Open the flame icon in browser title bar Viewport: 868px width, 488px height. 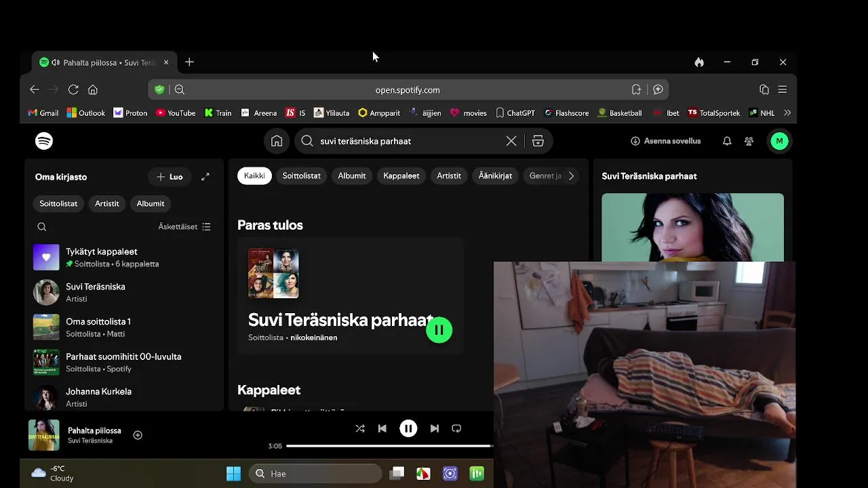tap(699, 62)
